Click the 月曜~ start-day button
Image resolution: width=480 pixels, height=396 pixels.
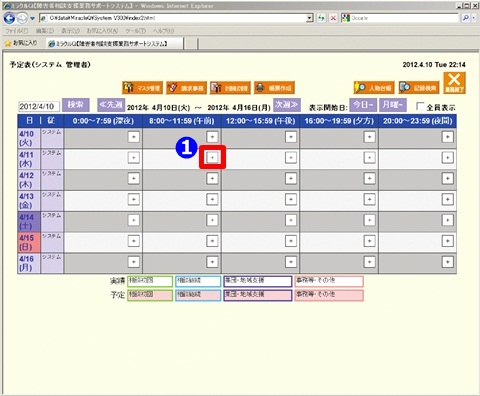(392, 105)
